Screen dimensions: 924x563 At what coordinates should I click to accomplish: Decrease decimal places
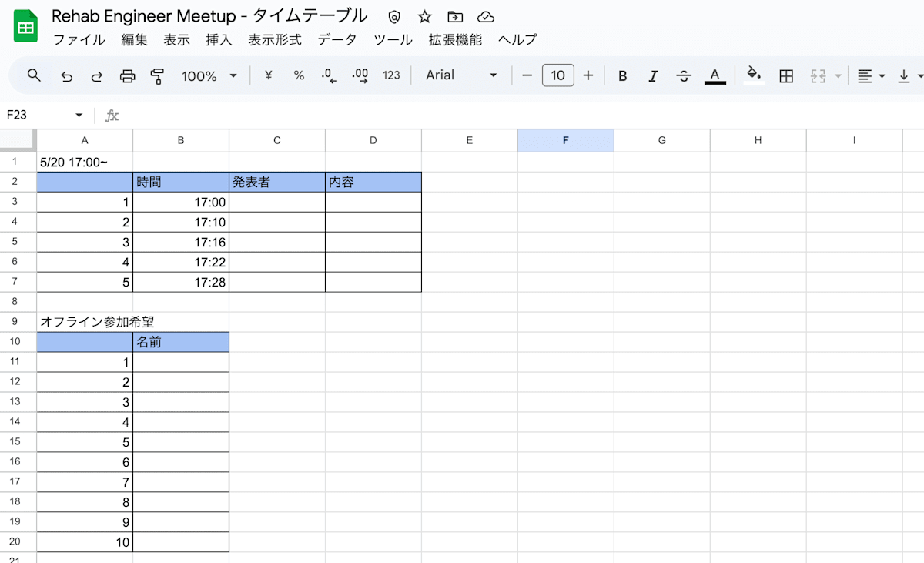(329, 75)
